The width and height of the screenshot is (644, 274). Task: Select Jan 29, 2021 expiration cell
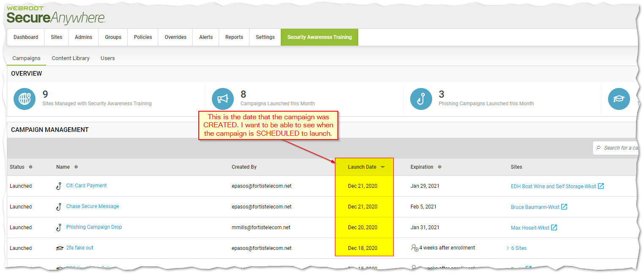(x=425, y=186)
